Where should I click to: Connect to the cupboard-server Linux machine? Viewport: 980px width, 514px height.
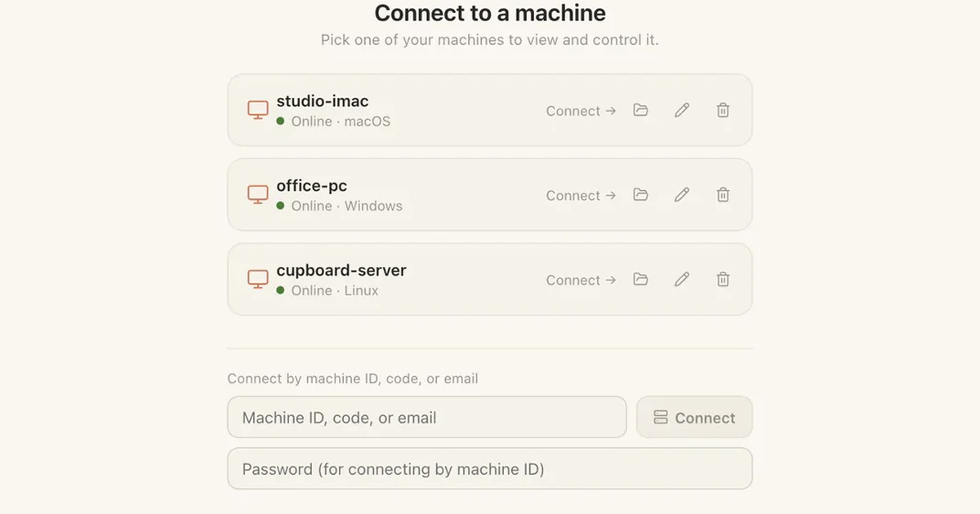(x=581, y=280)
